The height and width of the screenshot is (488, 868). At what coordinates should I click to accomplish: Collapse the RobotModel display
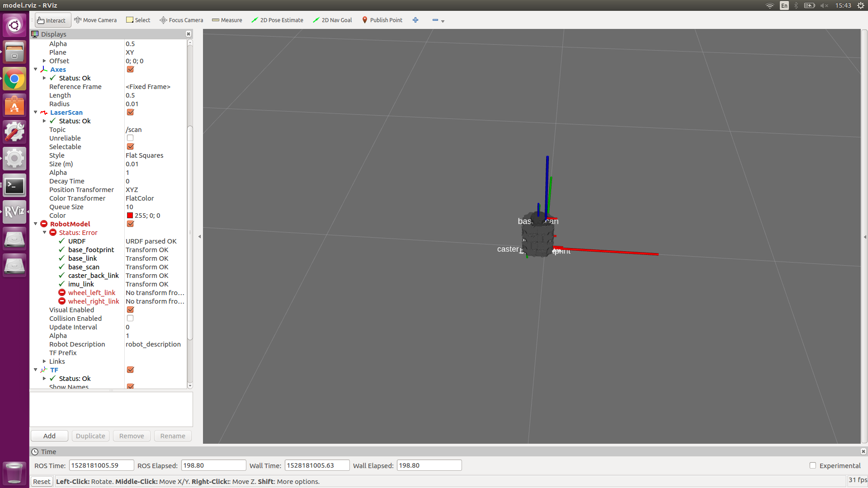pos(36,224)
